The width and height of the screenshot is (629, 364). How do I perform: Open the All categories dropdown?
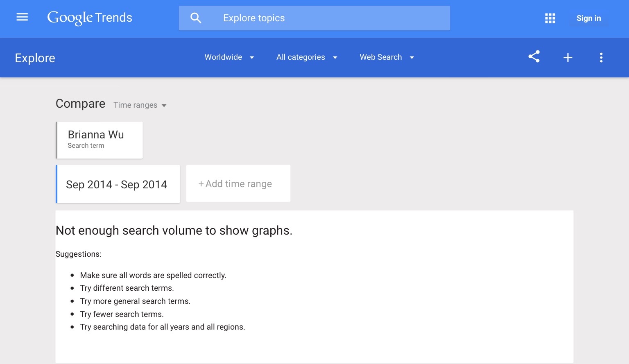click(x=307, y=57)
